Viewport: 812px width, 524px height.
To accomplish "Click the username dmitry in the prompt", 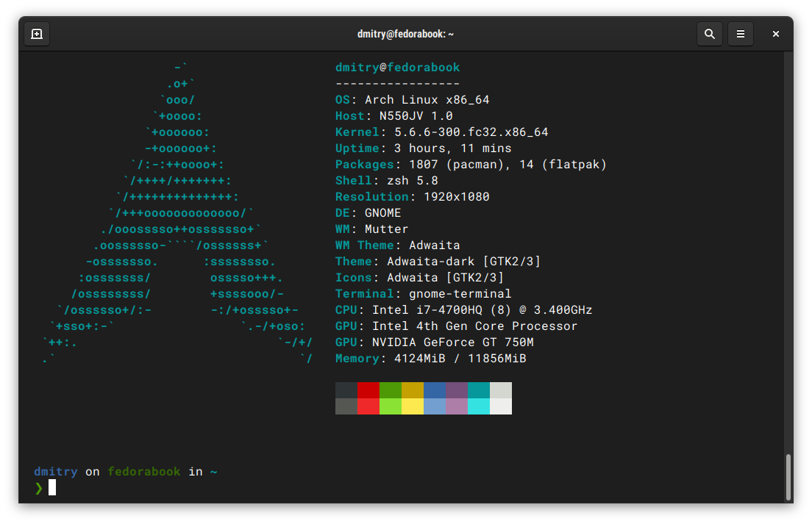I will point(56,472).
